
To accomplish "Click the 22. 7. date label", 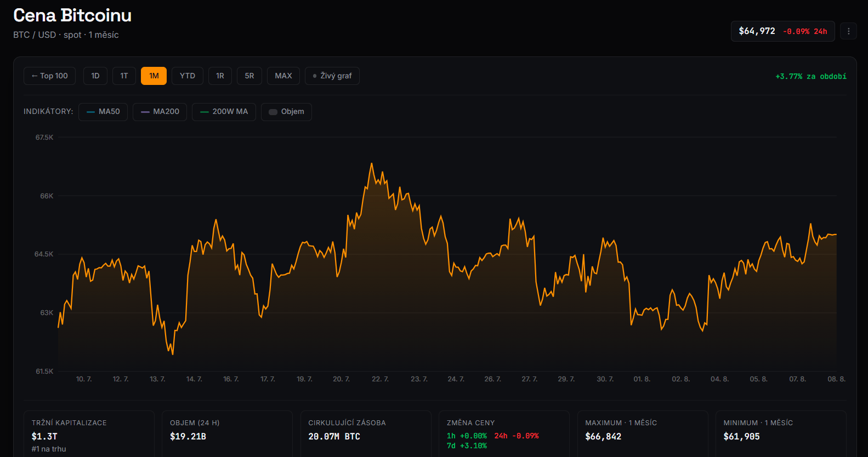I will point(380,379).
